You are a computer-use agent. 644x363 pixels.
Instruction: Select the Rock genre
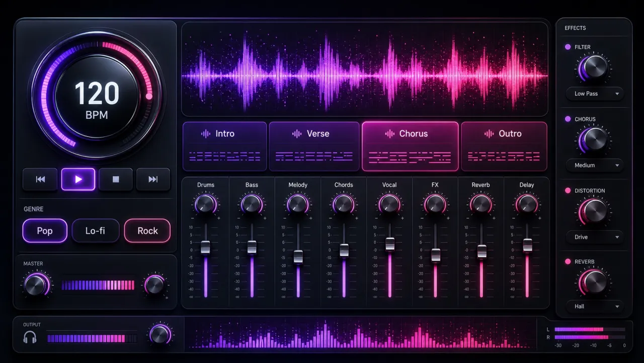147,231
